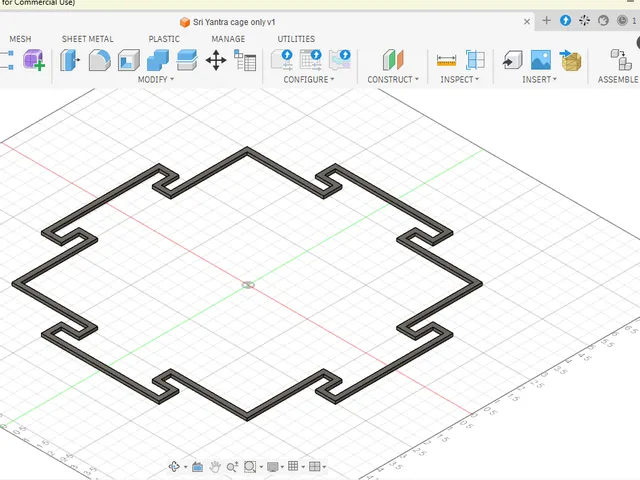Screen dimensions: 640x480
Task: Open the Viewports dropdown arrow
Action: (324, 467)
